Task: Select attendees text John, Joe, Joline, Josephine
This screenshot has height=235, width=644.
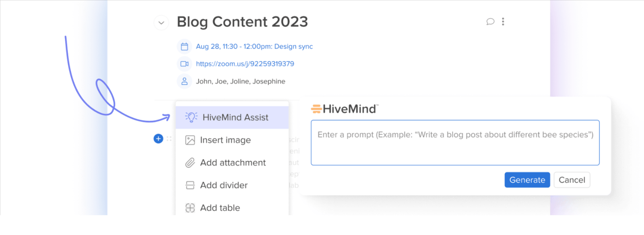Action: click(x=240, y=81)
